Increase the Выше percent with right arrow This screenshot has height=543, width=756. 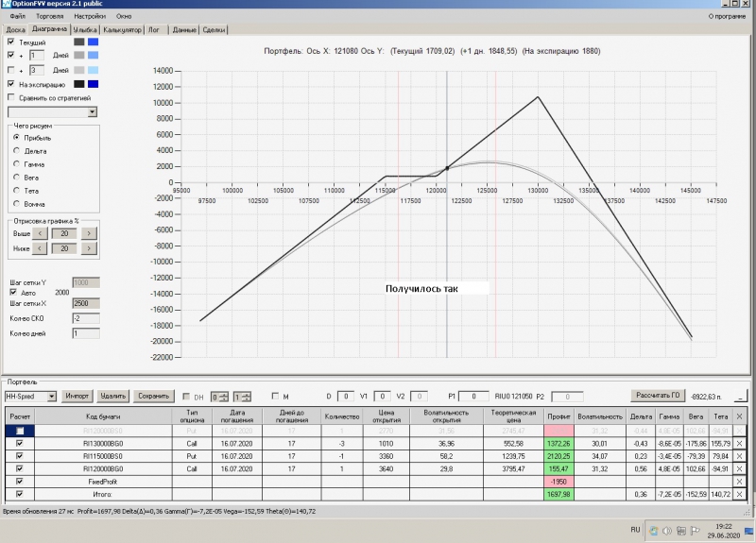89,233
